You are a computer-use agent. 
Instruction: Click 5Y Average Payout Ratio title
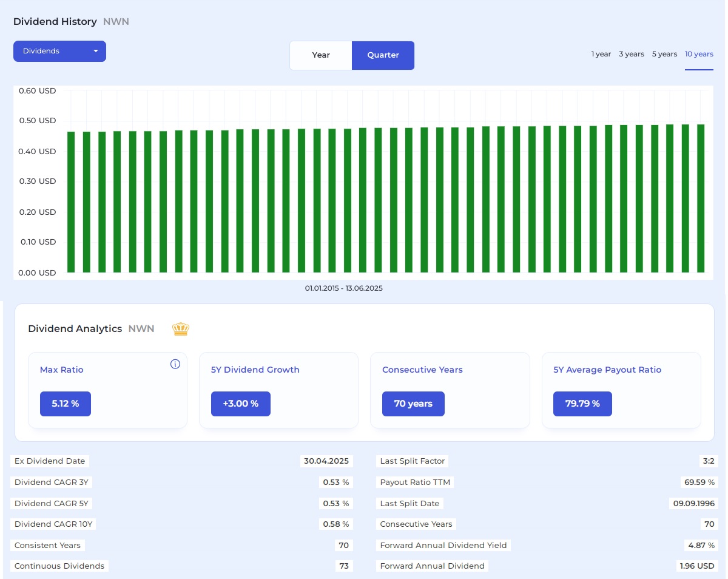[607, 370]
